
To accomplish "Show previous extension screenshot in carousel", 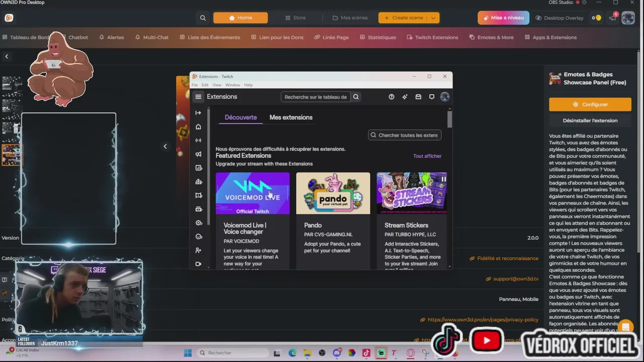I will 165,146.
